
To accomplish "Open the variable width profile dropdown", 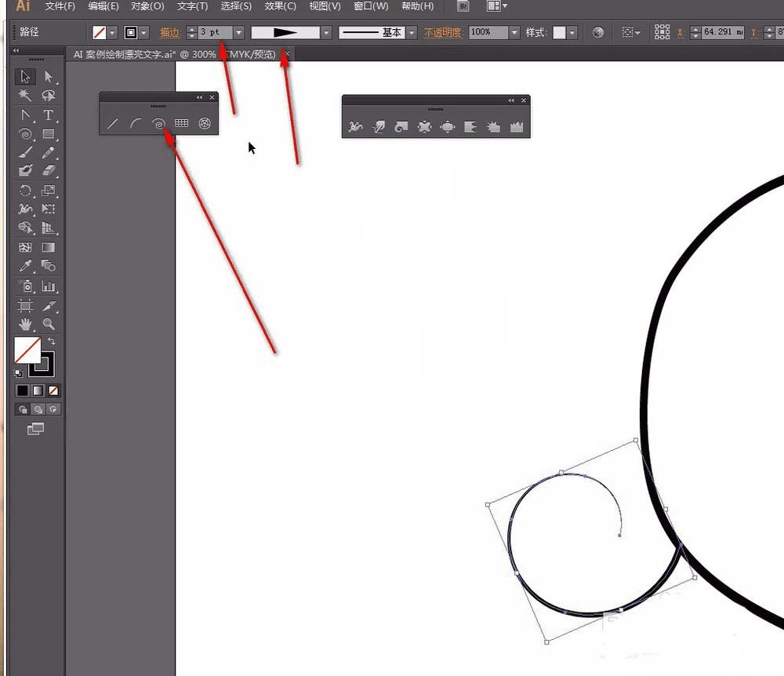I will pos(326,32).
